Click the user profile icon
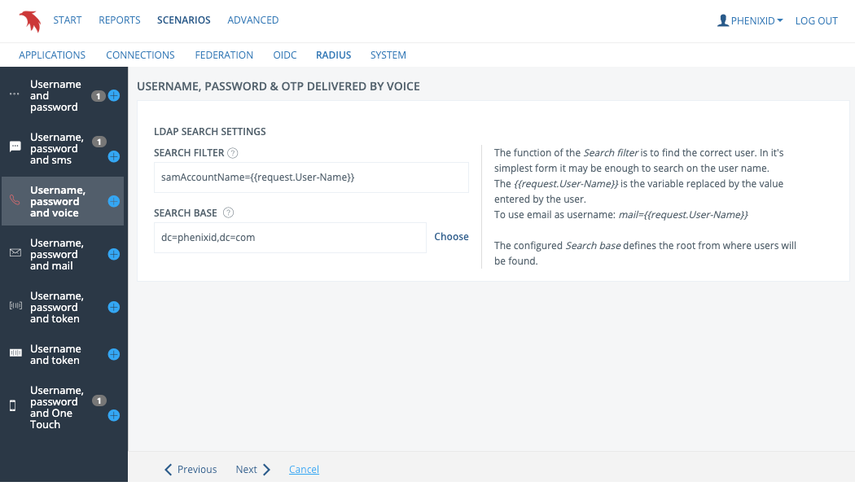 point(723,21)
